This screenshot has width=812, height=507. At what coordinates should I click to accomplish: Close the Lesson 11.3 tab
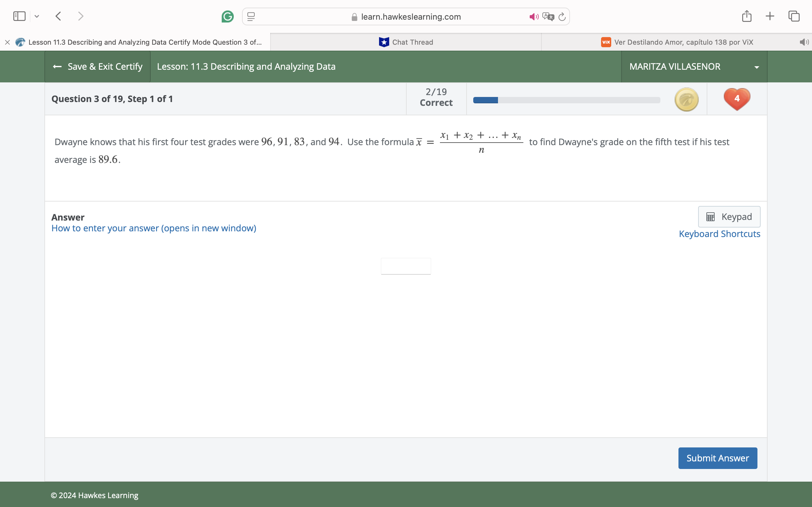pos(7,42)
